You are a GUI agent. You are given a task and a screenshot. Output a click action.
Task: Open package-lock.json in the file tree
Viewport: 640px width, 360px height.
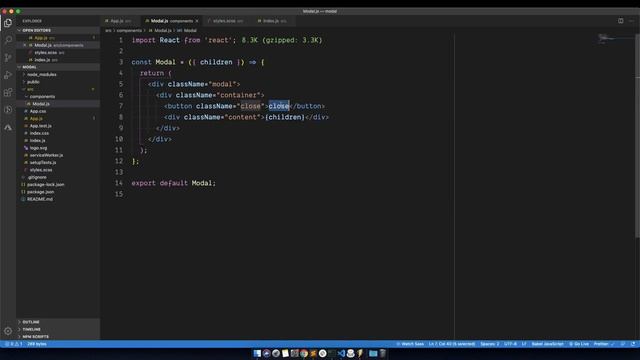click(x=58, y=184)
